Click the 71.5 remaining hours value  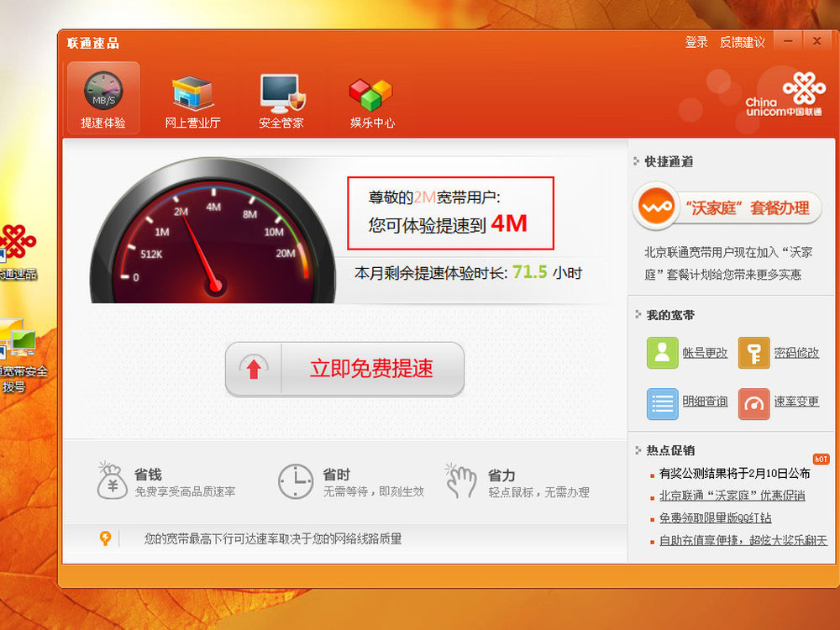pyautogui.click(x=530, y=272)
